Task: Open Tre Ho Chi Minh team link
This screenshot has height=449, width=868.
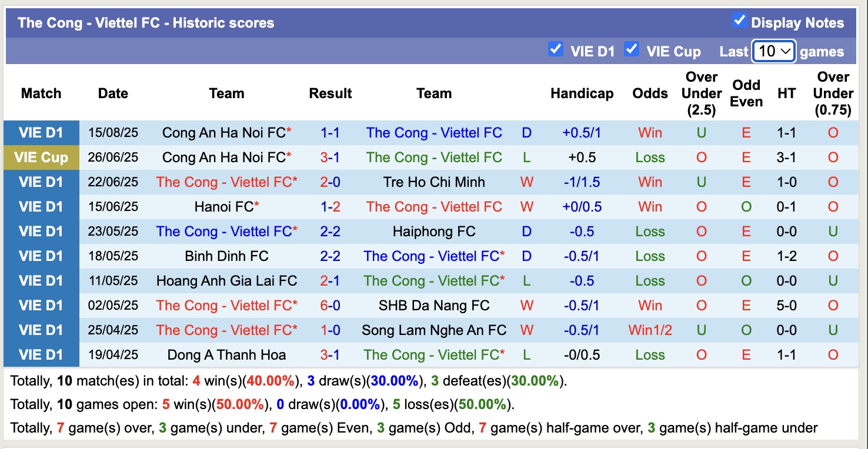Action: tap(434, 182)
